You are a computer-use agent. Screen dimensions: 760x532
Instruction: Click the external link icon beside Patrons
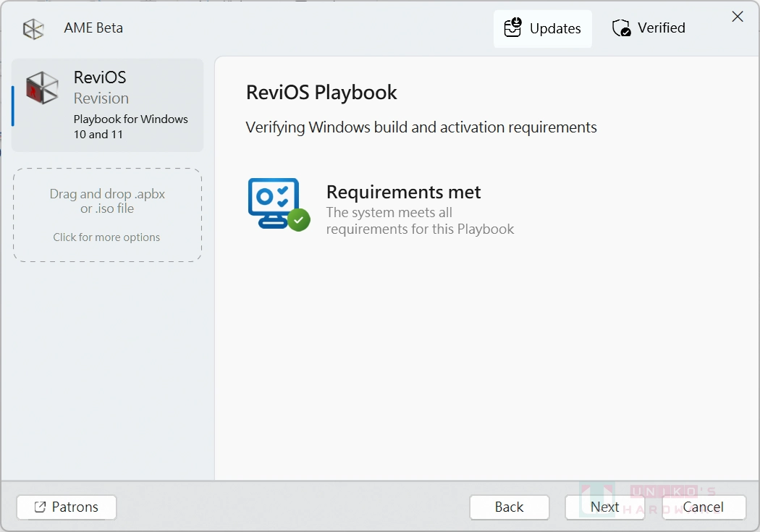pyautogui.click(x=41, y=507)
